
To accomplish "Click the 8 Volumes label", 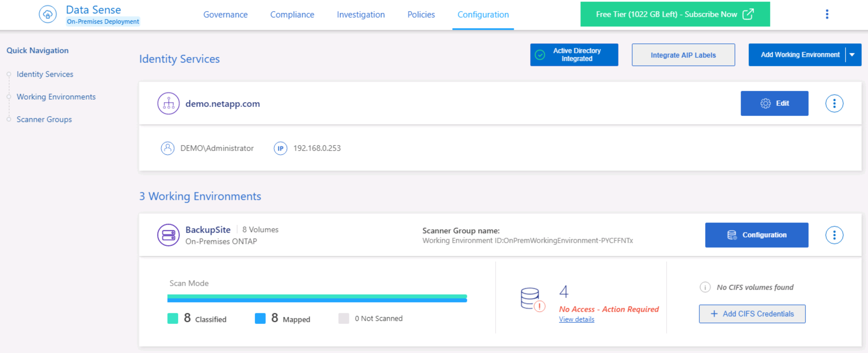I will [x=260, y=229].
